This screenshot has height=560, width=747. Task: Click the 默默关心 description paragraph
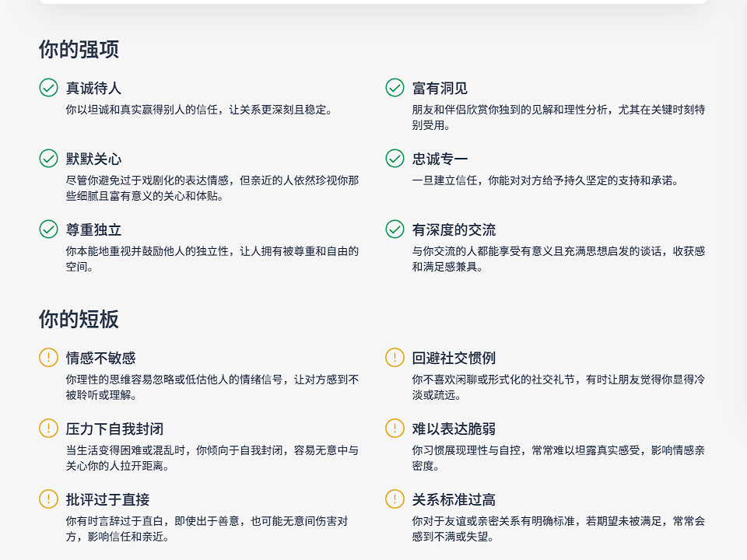pyautogui.click(x=212, y=188)
